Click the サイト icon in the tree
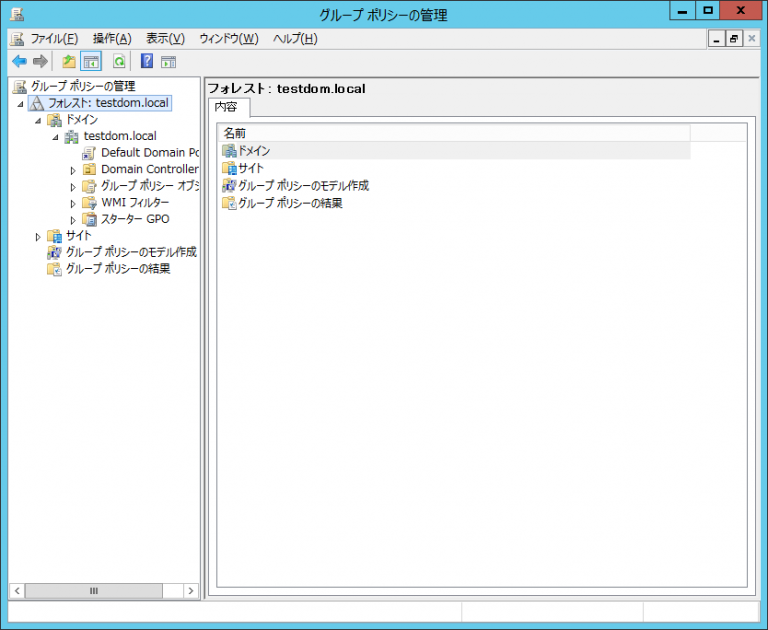Image resolution: width=768 pixels, height=630 pixels. point(54,236)
